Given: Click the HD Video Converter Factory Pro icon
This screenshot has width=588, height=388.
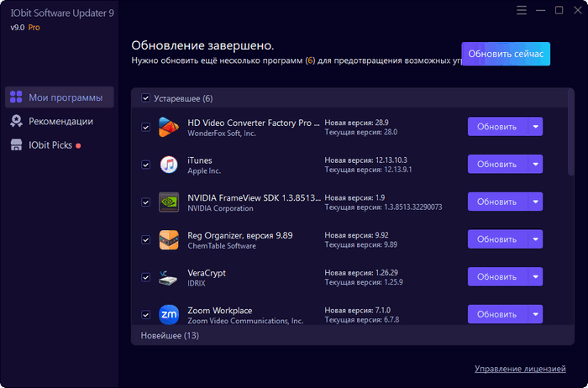Looking at the screenshot, I should (168, 127).
